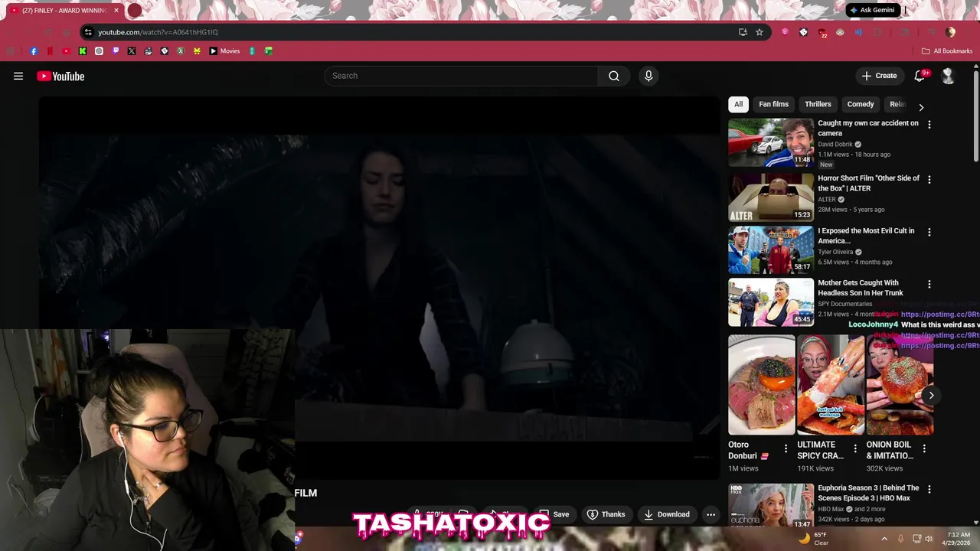Open taskbar clock 7:12 AM
Image resolution: width=980 pixels, height=551 pixels.
click(x=958, y=539)
